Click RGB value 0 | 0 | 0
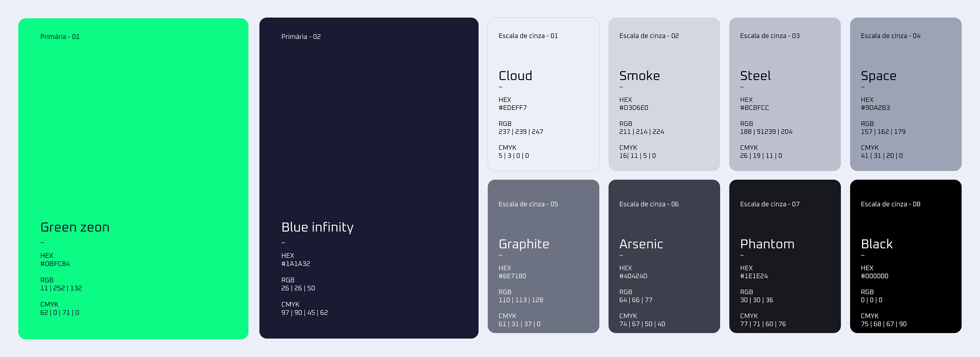This screenshot has width=980, height=357. click(872, 300)
